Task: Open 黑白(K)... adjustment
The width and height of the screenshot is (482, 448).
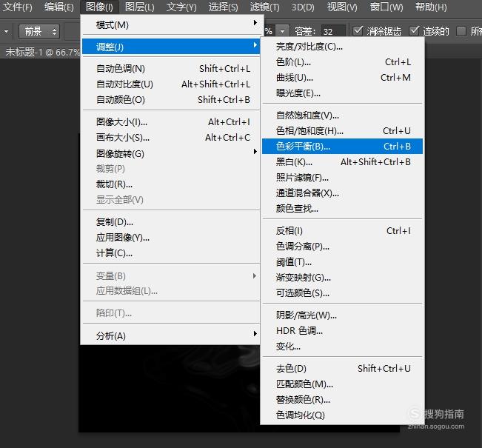Action: tap(342, 161)
